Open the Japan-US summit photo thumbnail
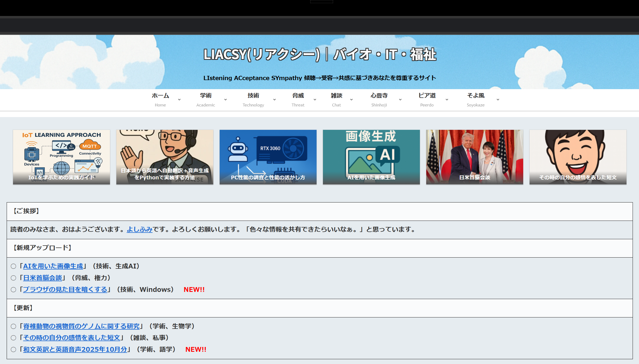The height and width of the screenshot is (364, 639). [475, 157]
